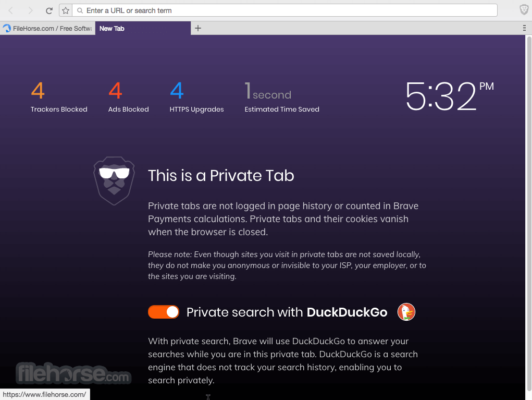Toggle private search with DuckDuckGo switch
Image resolution: width=532 pixels, height=400 pixels.
164,312
